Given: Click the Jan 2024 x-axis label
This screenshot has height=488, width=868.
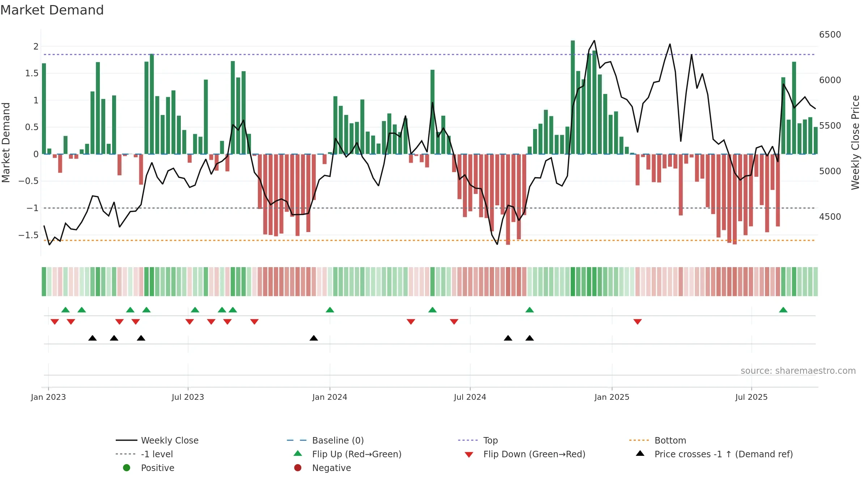Looking at the screenshot, I should 330,397.
